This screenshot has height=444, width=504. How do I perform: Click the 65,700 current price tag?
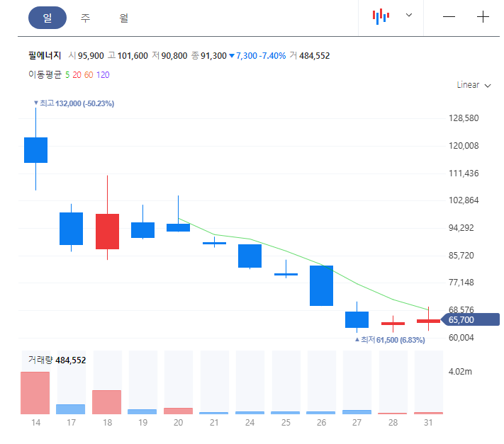click(471, 320)
